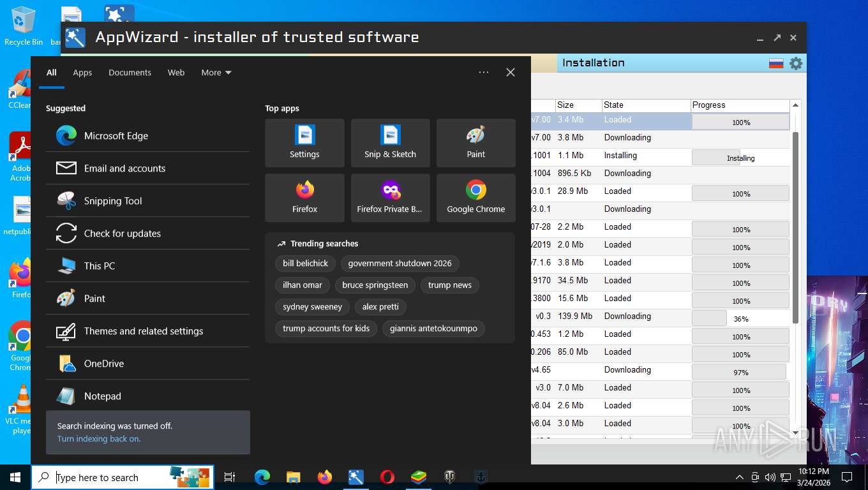This screenshot has width=868, height=490.
Task: Open OneDrive from suggestions
Action: (147, 364)
